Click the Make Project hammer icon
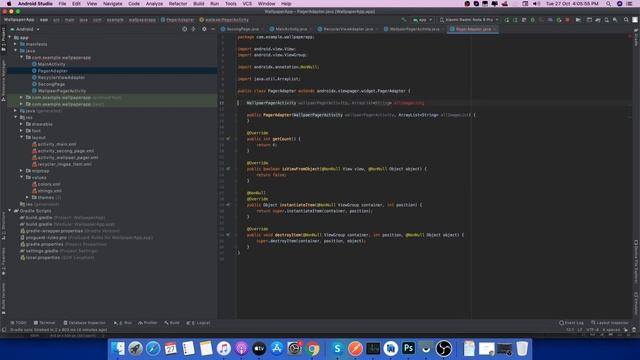This screenshot has height=360, width=640. tap(404, 20)
